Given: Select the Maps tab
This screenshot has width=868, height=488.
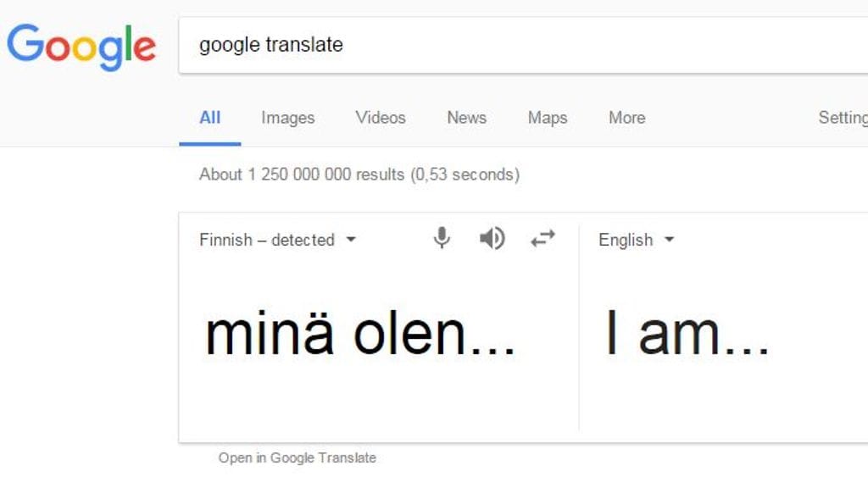Looking at the screenshot, I should point(547,118).
